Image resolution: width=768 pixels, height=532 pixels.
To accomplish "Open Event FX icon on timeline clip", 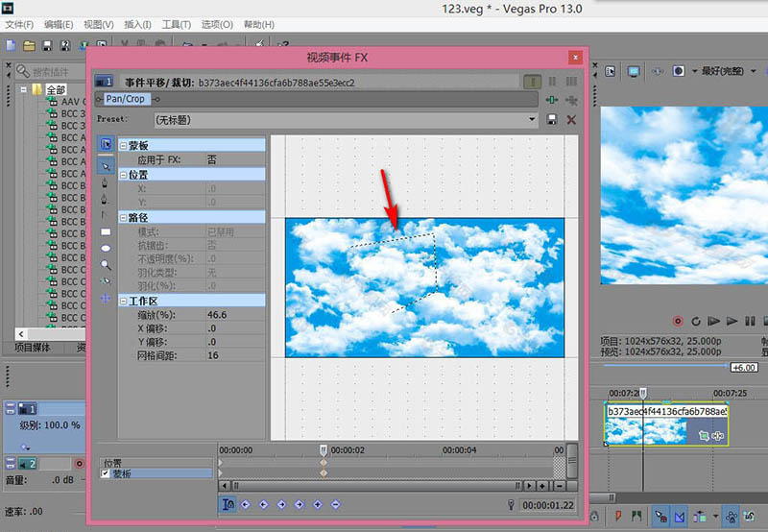I will click(x=717, y=435).
